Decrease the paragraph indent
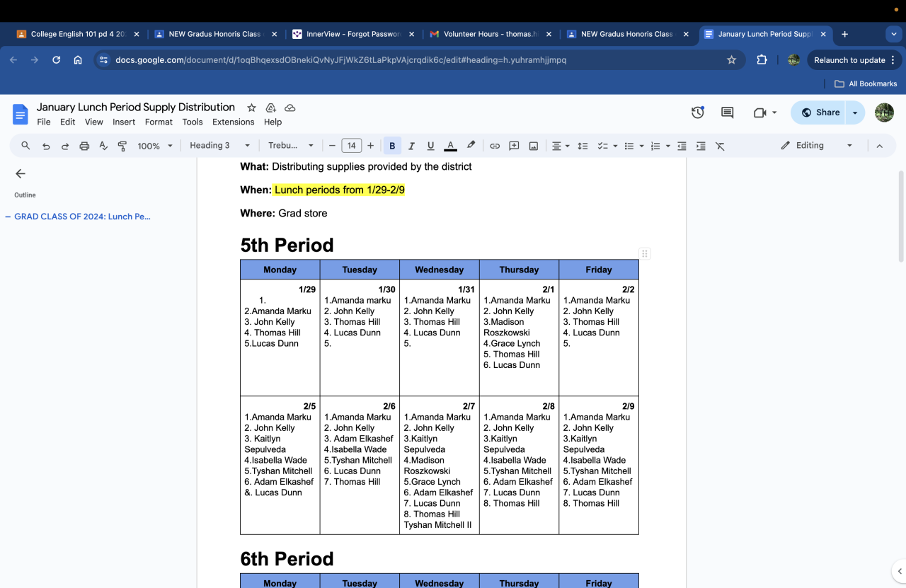 coord(682,146)
